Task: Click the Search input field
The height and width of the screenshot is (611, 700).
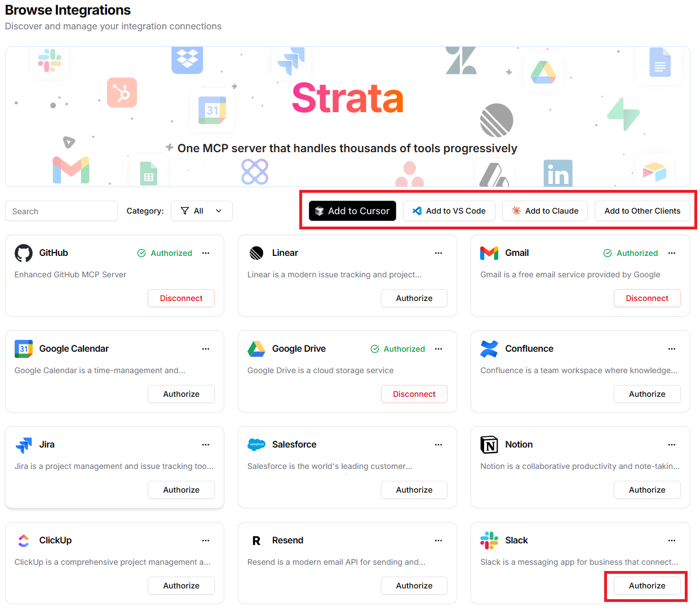Action: pos(61,211)
